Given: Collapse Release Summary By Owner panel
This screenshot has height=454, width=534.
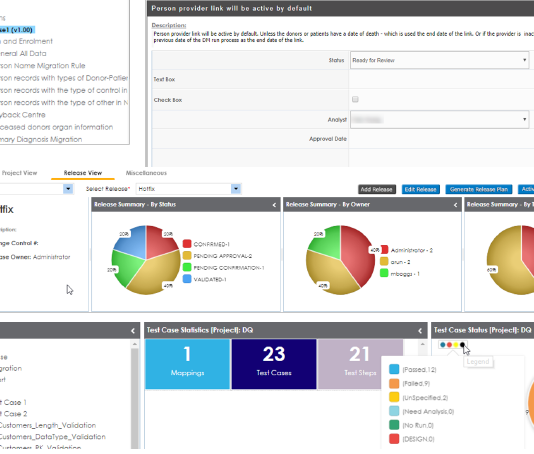Looking at the screenshot, I should tap(456, 205).
